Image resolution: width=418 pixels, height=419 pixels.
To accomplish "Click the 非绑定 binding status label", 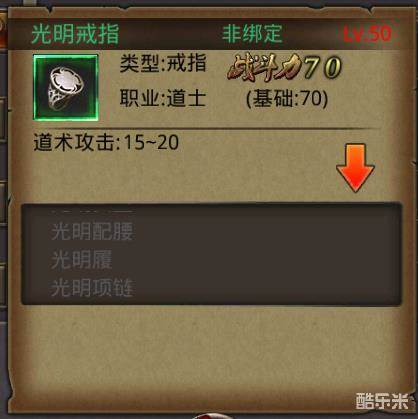I will point(252,33).
